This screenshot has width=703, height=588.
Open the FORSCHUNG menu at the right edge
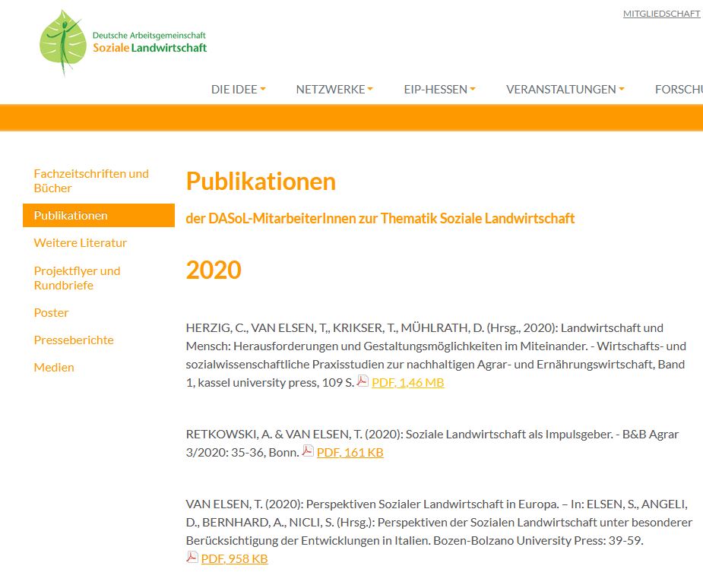pos(679,89)
